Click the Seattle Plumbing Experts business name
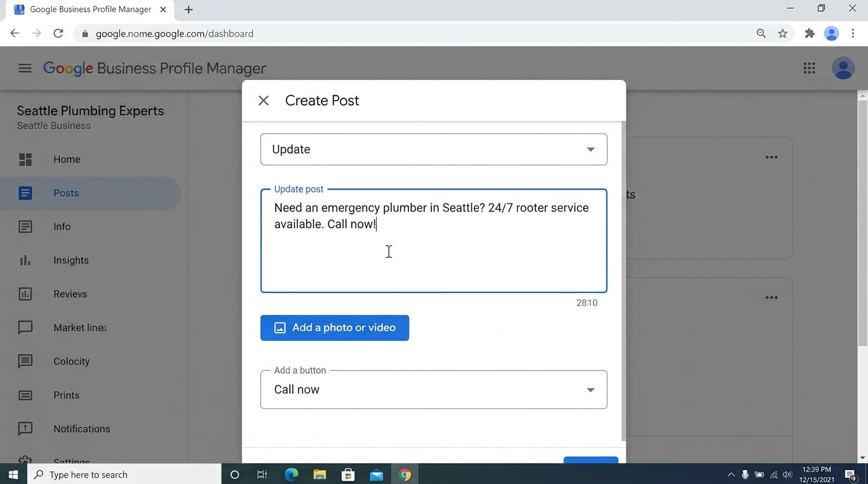Screen dimensions: 868x484 [90, 111]
